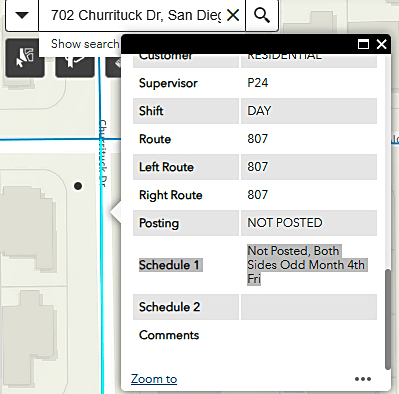
Task: Click inside the address search field
Action: click(136, 15)
